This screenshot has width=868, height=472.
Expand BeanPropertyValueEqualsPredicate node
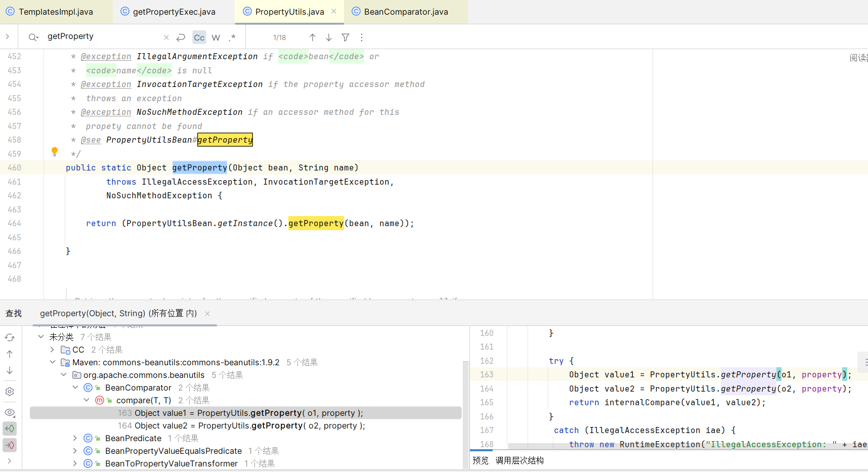click(x=75, y=451)
